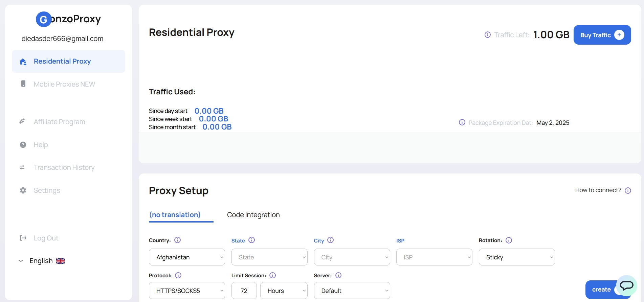Click the Package Expiration Date info icon

[462, 122]
